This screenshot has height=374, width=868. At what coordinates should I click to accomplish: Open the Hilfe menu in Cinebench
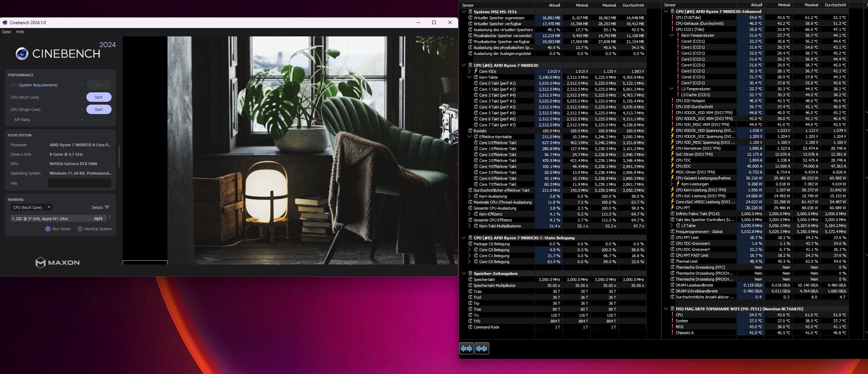click(20, 32)
